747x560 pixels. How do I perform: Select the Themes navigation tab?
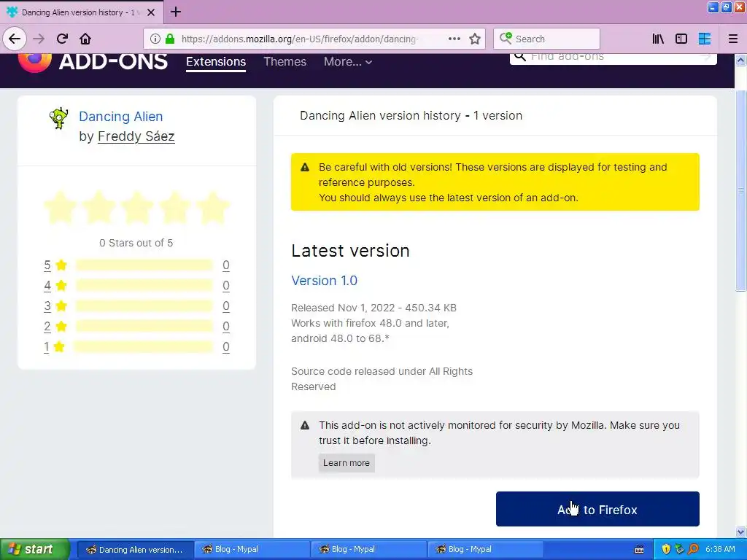click(x=285, y=62)
